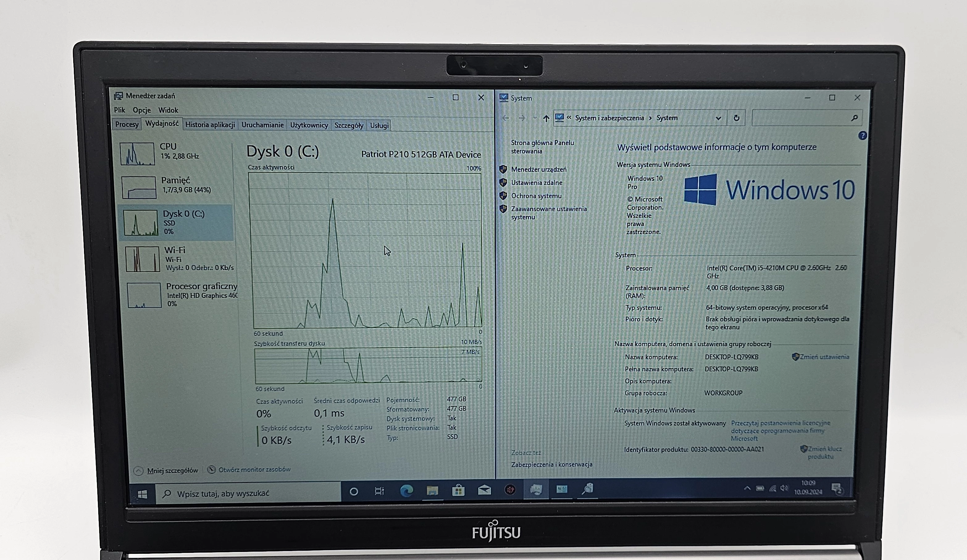Open Microsoft Store from taskbar
The image size is (967, 560).
click(x=458, y=490)
